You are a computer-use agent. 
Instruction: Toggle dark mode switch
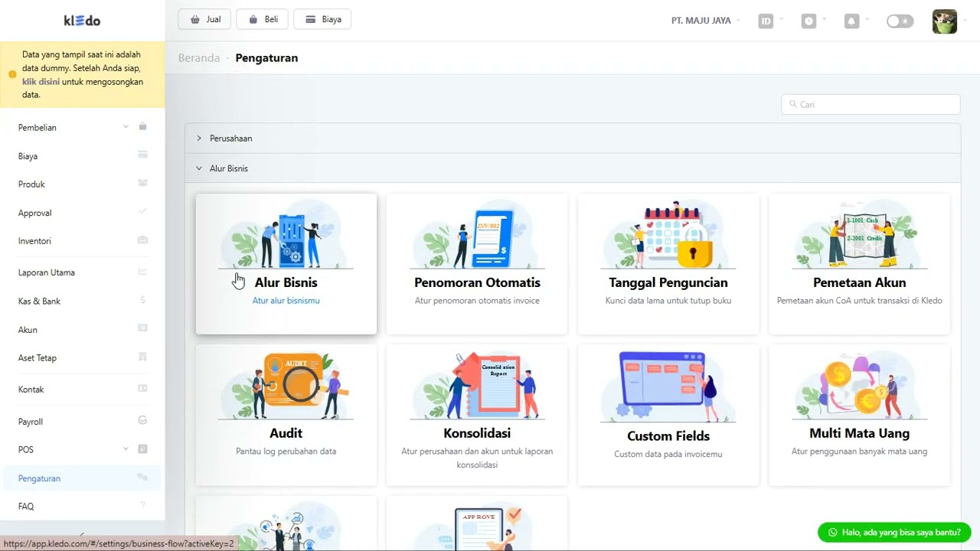900,21
